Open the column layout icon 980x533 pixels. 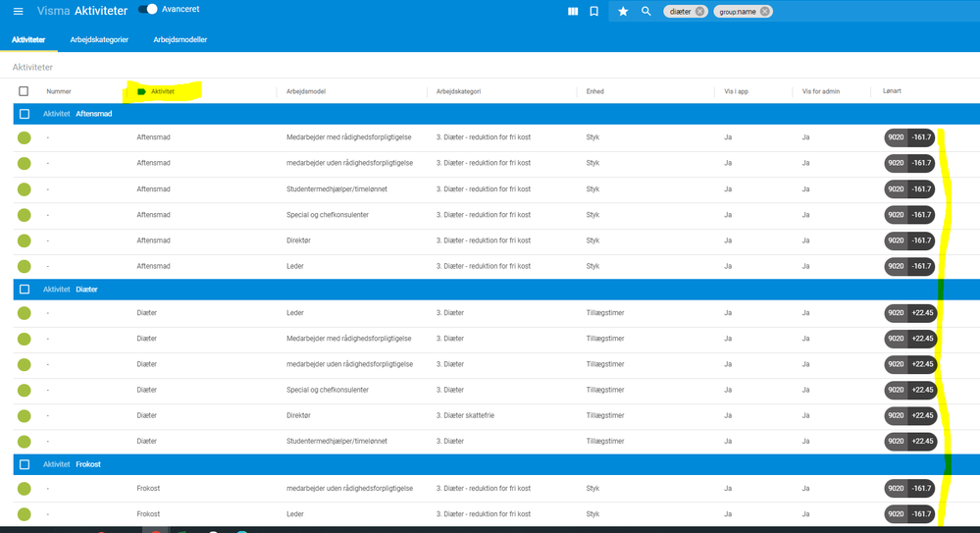tap(573, 11)
